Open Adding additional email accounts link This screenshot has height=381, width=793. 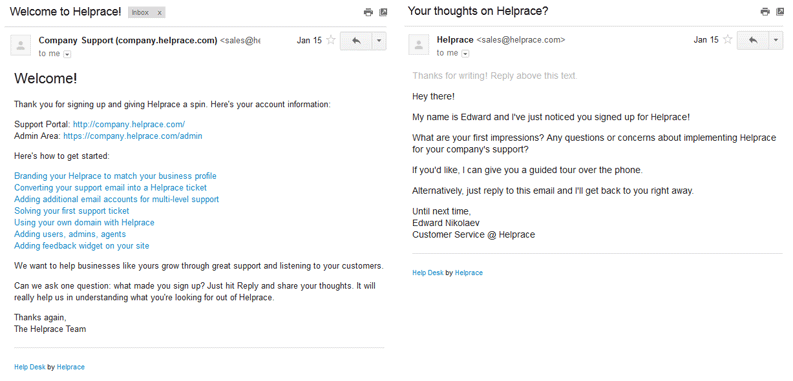(x=116, y=199)
